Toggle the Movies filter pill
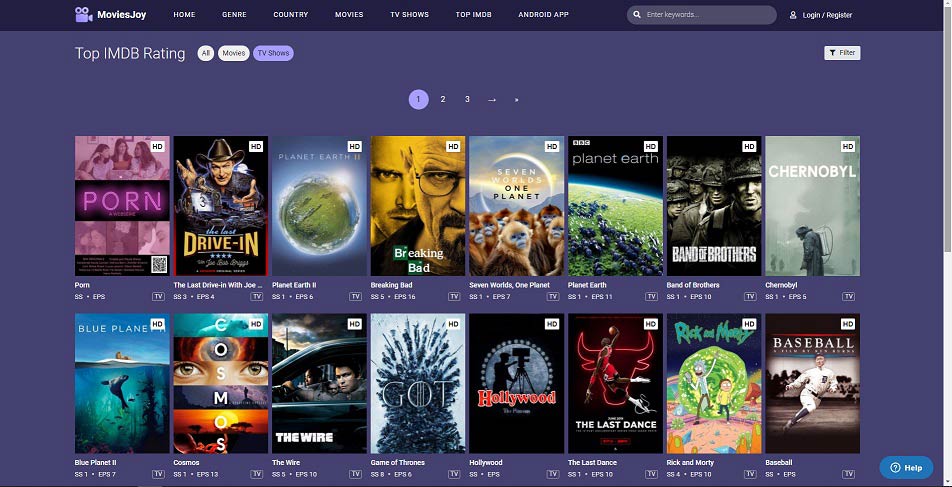This screenshot has height=487, width=952. pos(234,53)
